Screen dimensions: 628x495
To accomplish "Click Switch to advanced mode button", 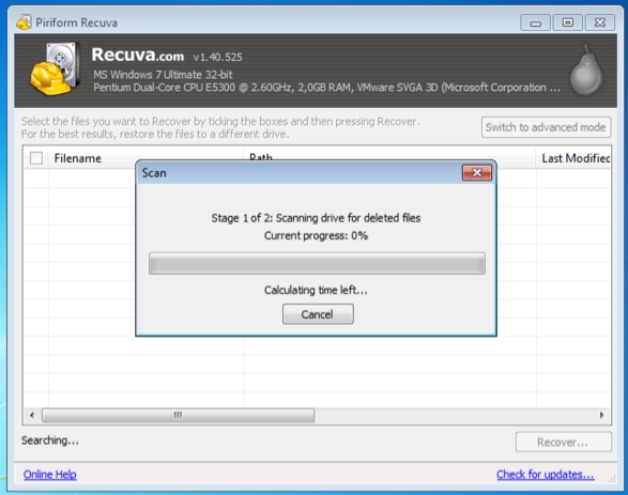I will [x=546, y=127].
